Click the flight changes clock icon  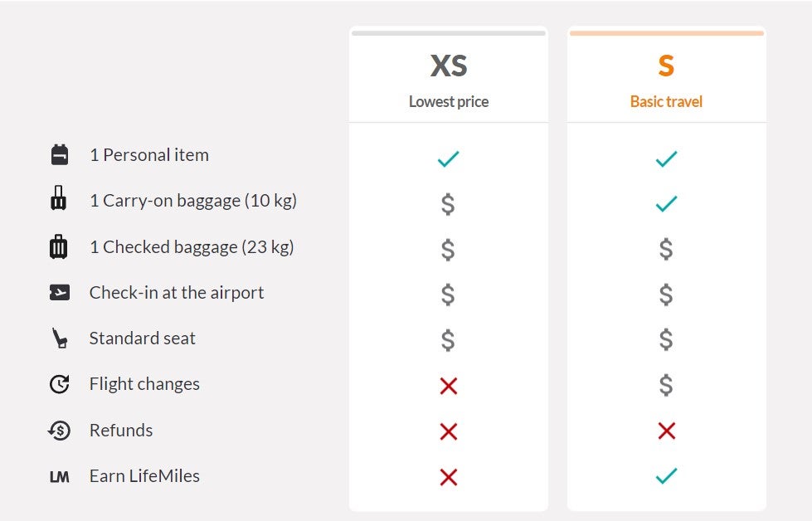(59, 384)
